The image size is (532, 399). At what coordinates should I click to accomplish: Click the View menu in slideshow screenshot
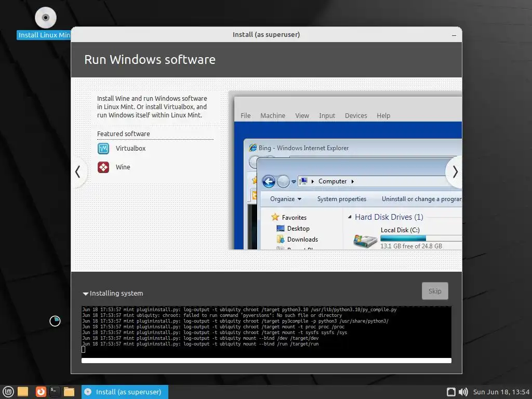tap(302, 116)
